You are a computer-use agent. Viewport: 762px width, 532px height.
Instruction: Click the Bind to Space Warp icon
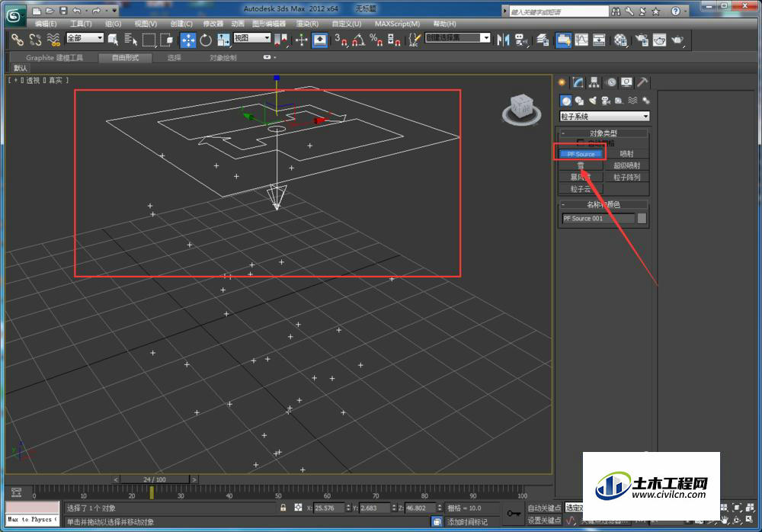(x=53, y=40)
